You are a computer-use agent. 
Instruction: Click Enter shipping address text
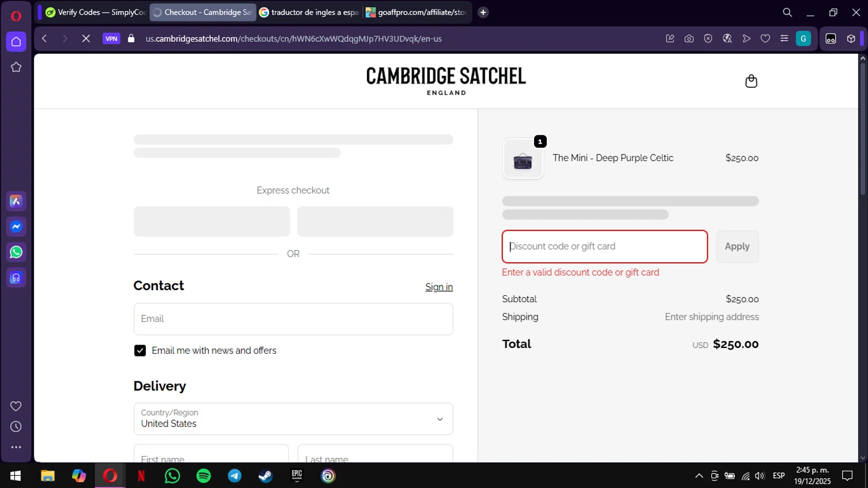(712, 317)
